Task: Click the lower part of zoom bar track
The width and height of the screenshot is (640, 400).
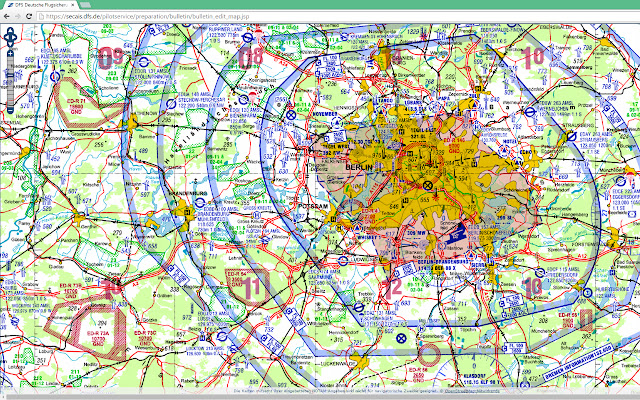Action: tap(10, 93)
